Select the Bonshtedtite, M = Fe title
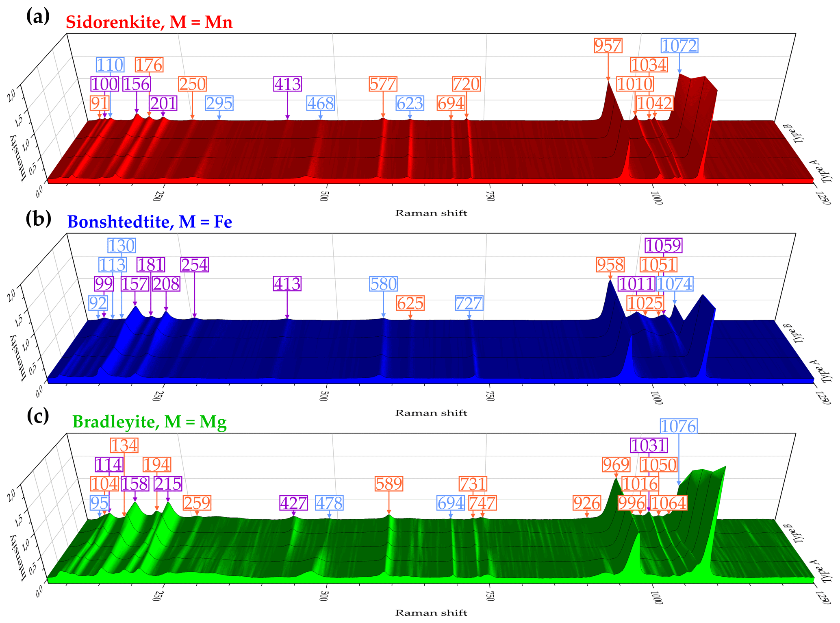 coord(150,222)
